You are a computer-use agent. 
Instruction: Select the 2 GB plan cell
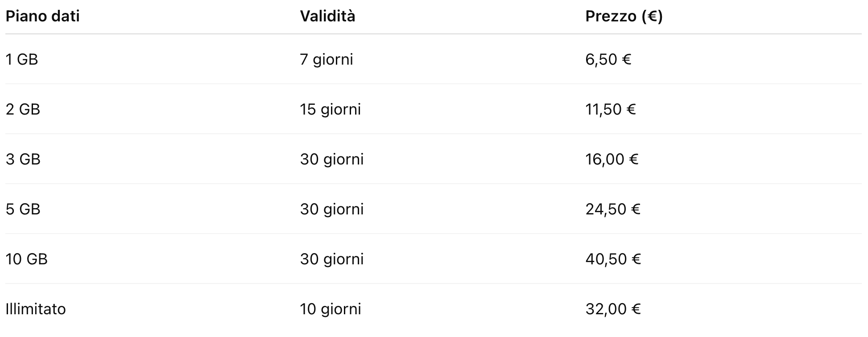click(23, 109)
